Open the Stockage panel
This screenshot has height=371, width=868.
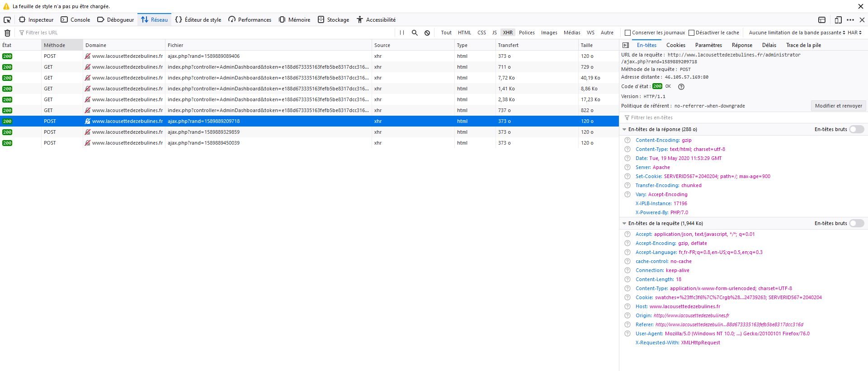(334, 20)
